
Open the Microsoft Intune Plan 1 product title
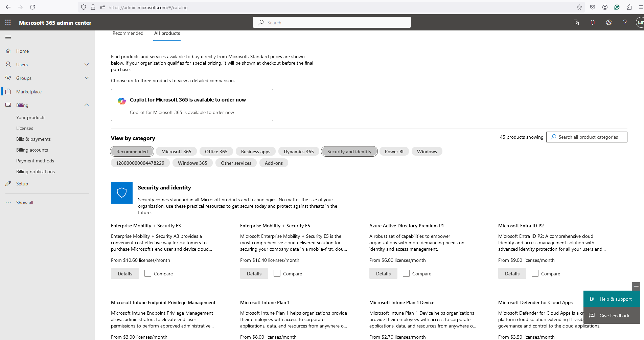pos(265,302)
